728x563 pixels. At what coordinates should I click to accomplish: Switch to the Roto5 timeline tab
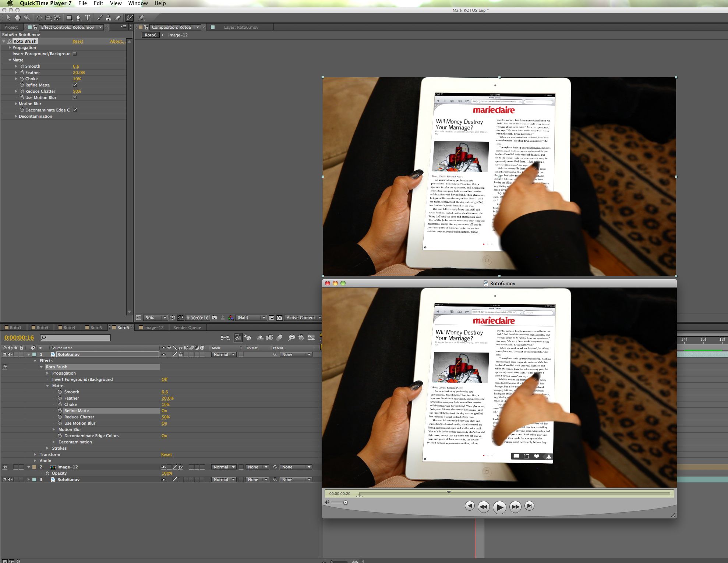(x=93, y=327)
